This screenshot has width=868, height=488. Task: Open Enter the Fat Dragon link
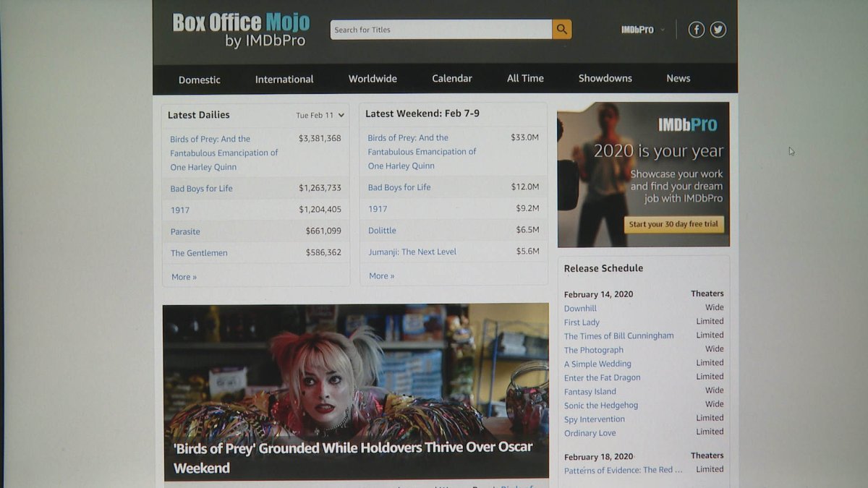point(602,377)
